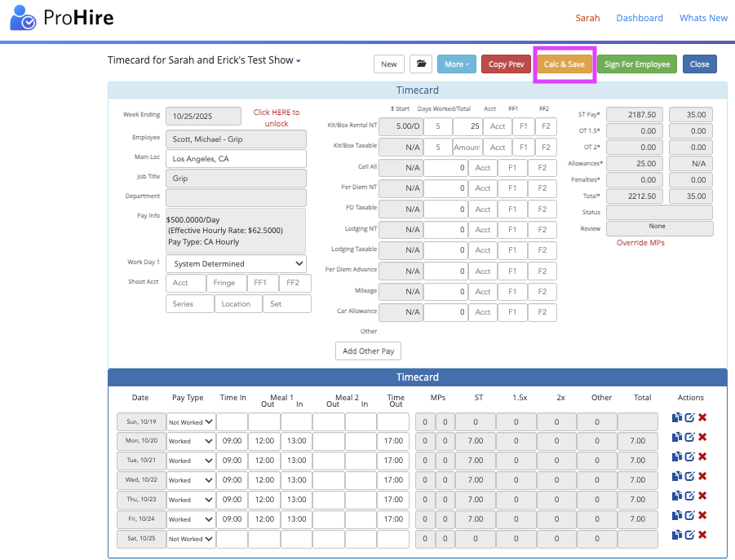Edit the Tue, 10/21 row
The width and height of the screenshot is (735, 560).
(689, 457)
